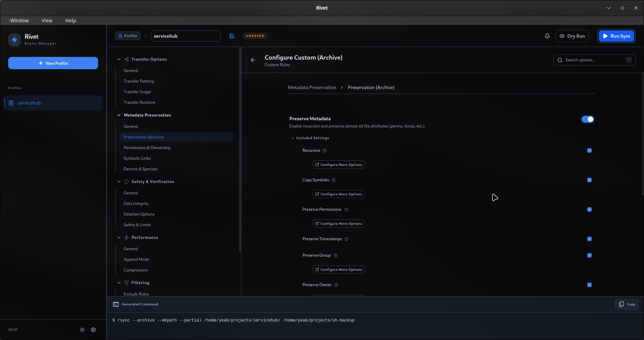644x340 pixels.
Task: Configure More Options under Preserve Permissions
Action: click(338, 224)
